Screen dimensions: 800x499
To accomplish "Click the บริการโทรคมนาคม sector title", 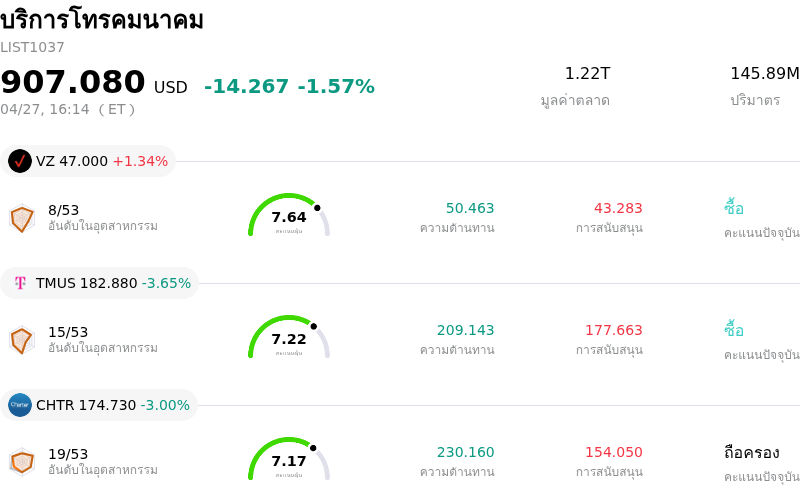I will click(102, 20).
